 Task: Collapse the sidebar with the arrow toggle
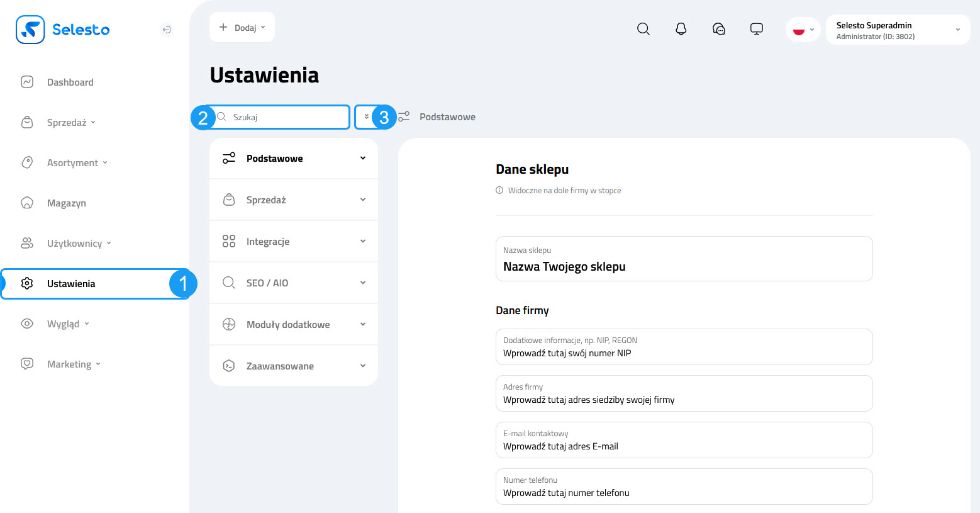coord(166,30)
